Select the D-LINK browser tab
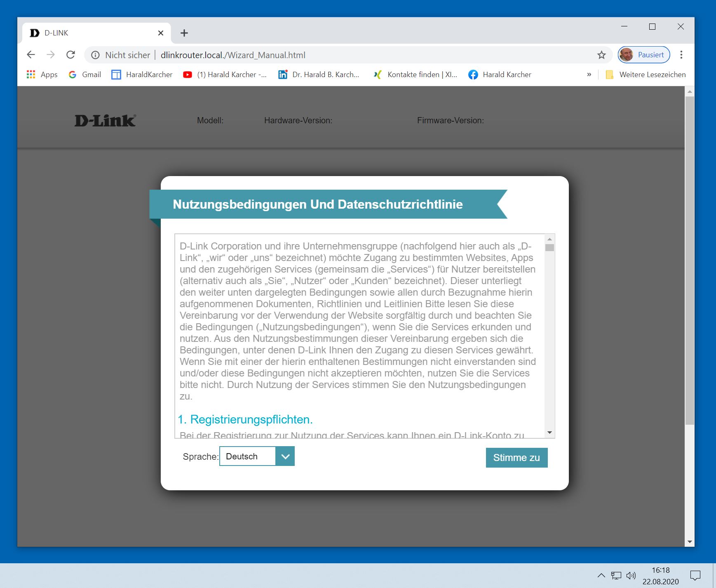The image size is (716, 588). 97,33
